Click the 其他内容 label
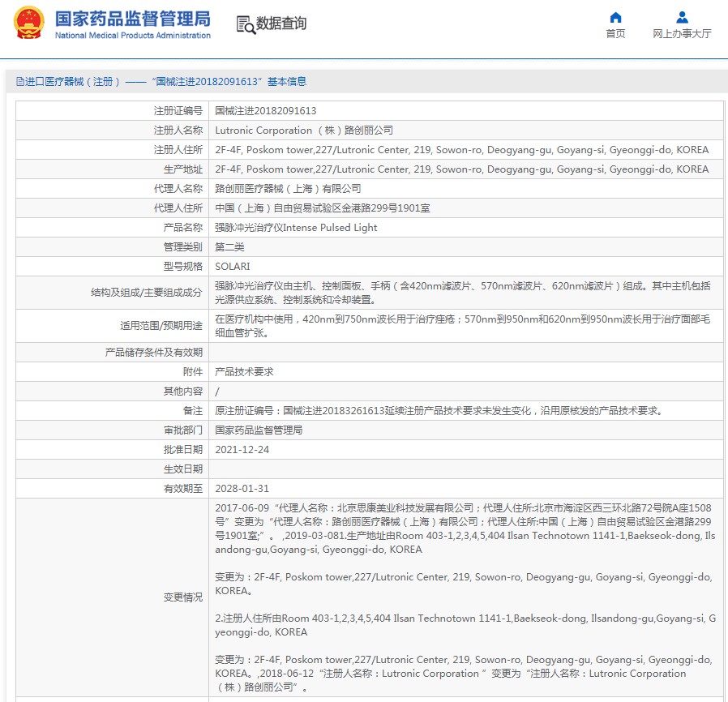The height and width of the screenshot is (702, 728). coord(183,392)
